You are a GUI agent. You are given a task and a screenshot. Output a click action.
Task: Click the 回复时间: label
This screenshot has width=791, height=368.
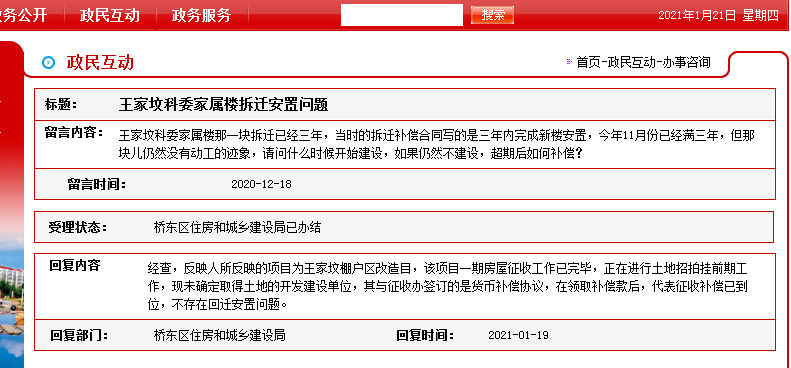(x=425, y=335)
